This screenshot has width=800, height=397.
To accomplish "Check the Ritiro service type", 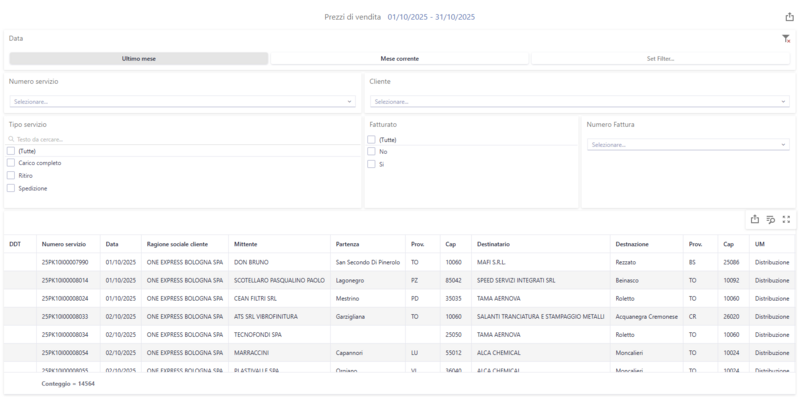I will (11, 175).
